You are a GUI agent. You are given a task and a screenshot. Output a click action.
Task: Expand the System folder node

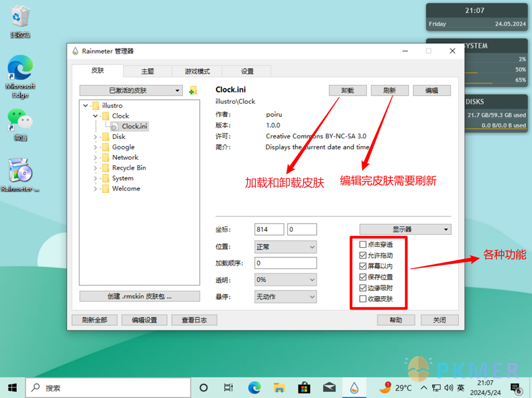[x=95, y=178]
